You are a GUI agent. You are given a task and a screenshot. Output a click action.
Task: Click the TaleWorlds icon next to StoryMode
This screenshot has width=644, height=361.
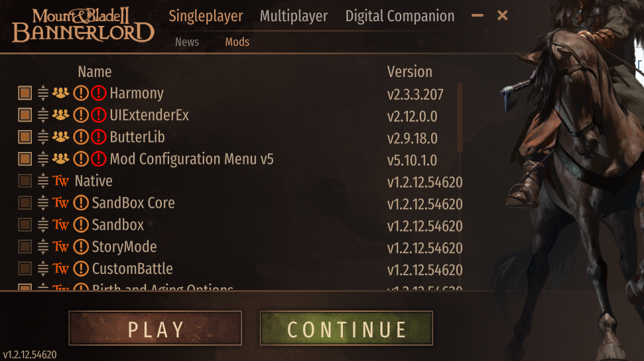coord(61,247)
